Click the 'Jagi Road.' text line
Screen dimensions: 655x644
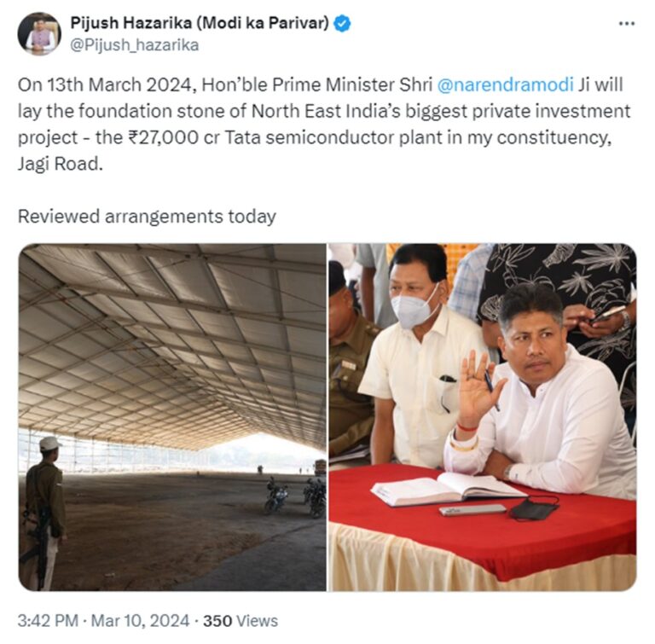61,164
